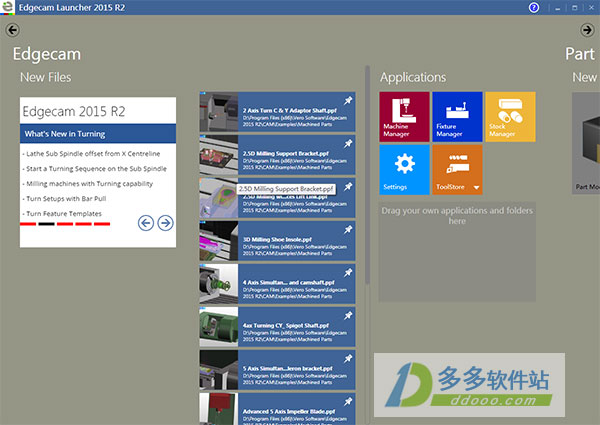Go back with the left arrow icon
This screenshot has width=600, height=425.
coord(13,30)
